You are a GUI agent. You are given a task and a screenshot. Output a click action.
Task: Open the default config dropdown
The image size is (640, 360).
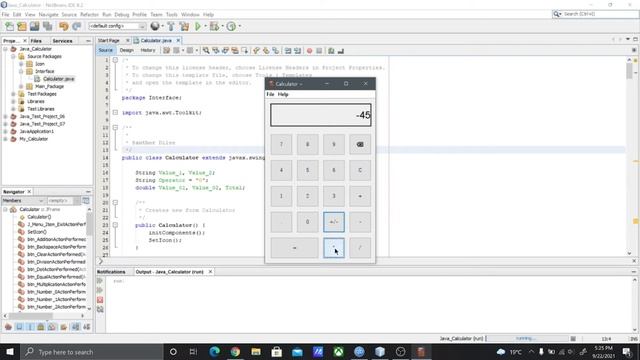click(118, 26)
